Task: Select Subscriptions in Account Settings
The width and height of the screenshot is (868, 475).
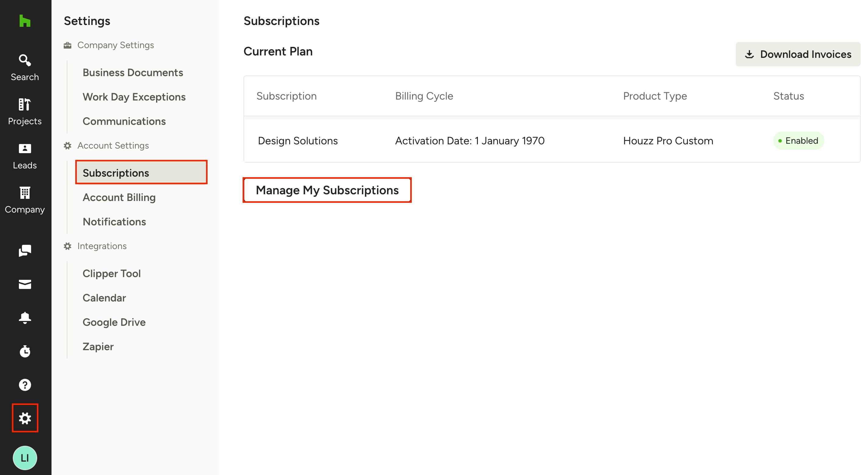Action: 141,172
